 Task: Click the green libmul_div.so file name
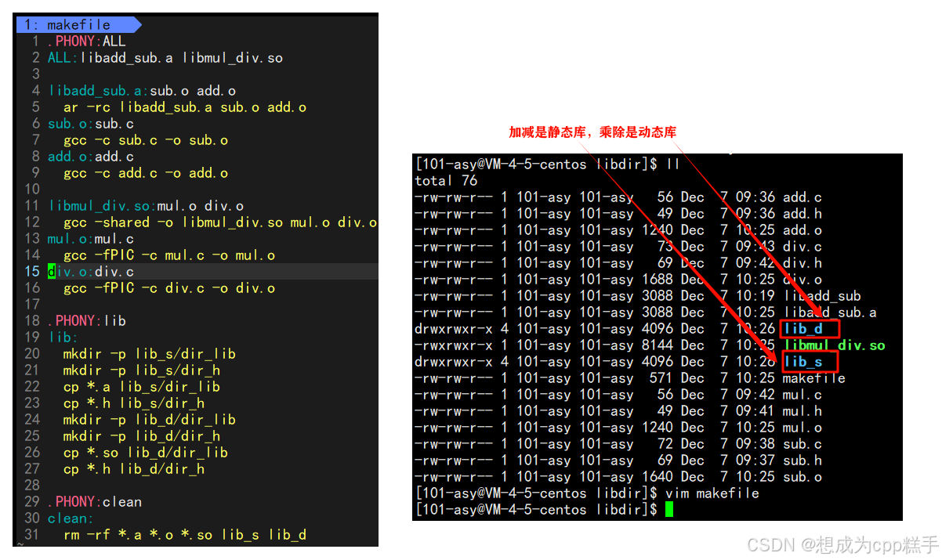pos(835,345)
